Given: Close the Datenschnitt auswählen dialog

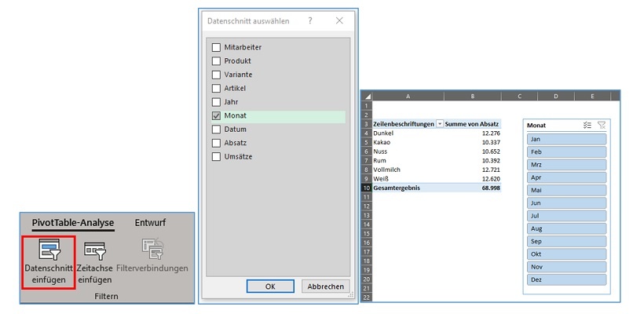Looking at the screenshot, I should click(x=338, y=20).
